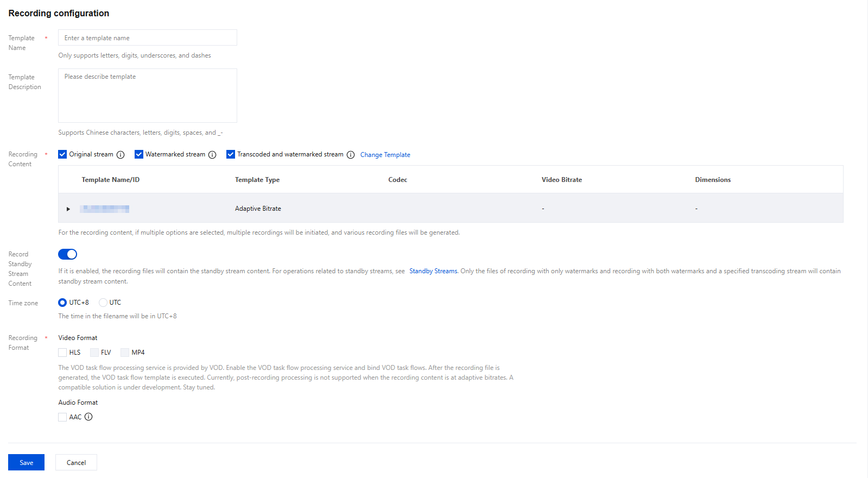The image size is (868, 478).
Task: Select the UTC time zone option
Action: (x=103, y=303)
